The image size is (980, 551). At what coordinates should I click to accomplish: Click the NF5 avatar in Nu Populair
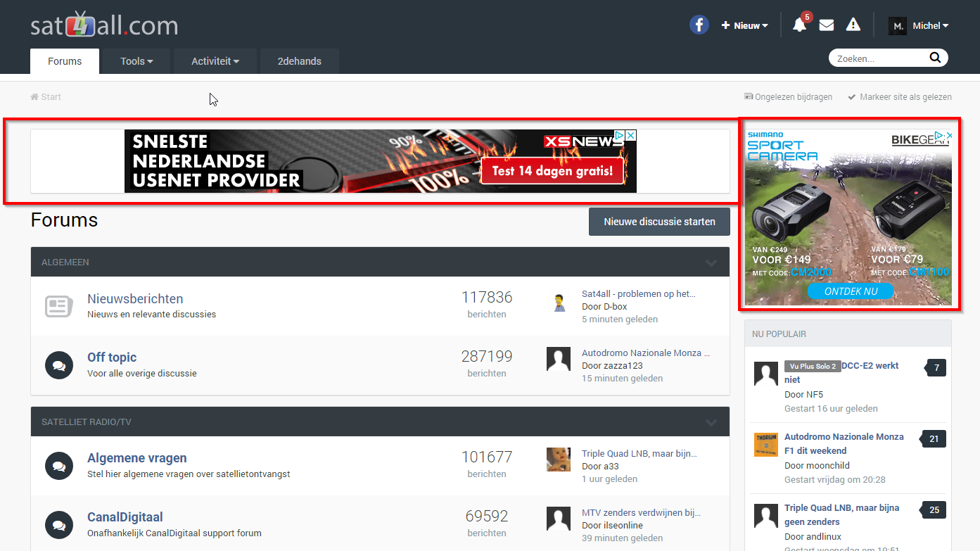(766, 374)
